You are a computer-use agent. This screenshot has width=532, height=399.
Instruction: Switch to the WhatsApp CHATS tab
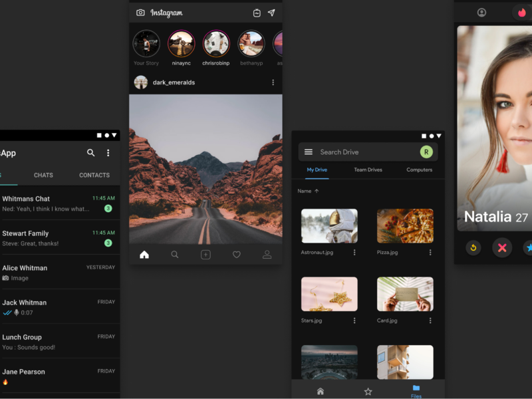click(x=43, y=175)
